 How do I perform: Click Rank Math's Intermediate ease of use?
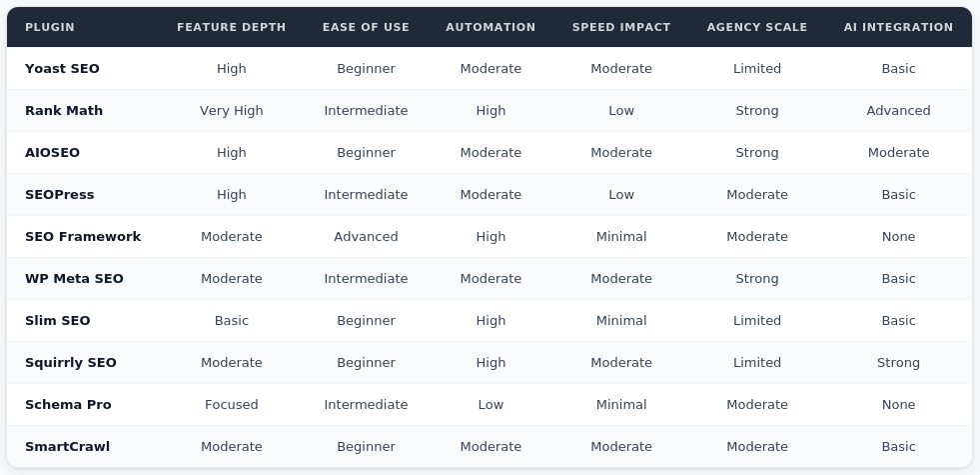click(366, 110)
